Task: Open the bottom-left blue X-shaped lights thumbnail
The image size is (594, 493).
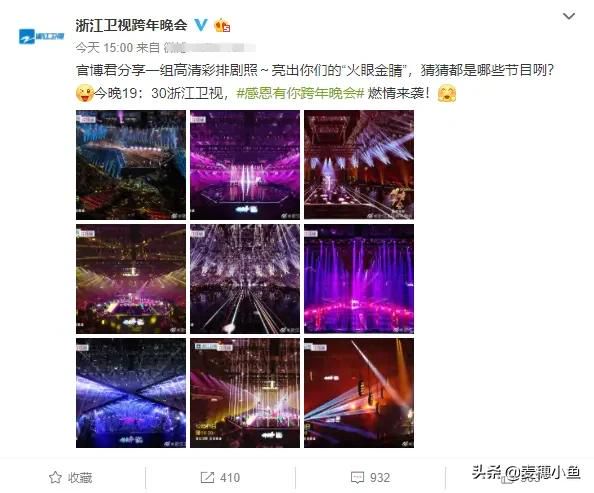Action: (131, 393)
